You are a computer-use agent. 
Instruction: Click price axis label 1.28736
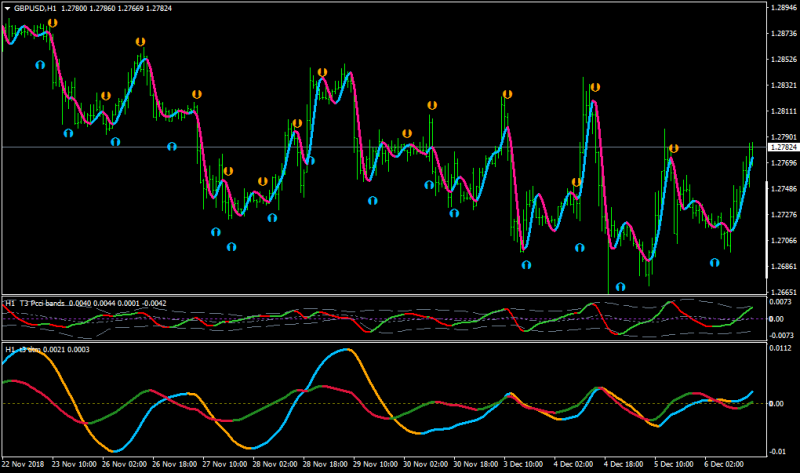tap(784, 34)
